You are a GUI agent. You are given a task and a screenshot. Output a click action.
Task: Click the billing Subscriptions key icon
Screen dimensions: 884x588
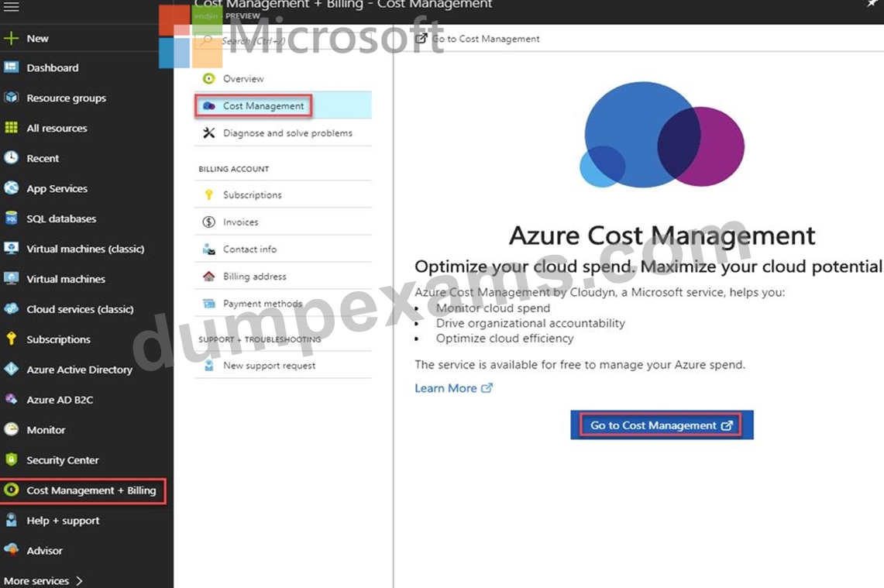click(208, 194)
